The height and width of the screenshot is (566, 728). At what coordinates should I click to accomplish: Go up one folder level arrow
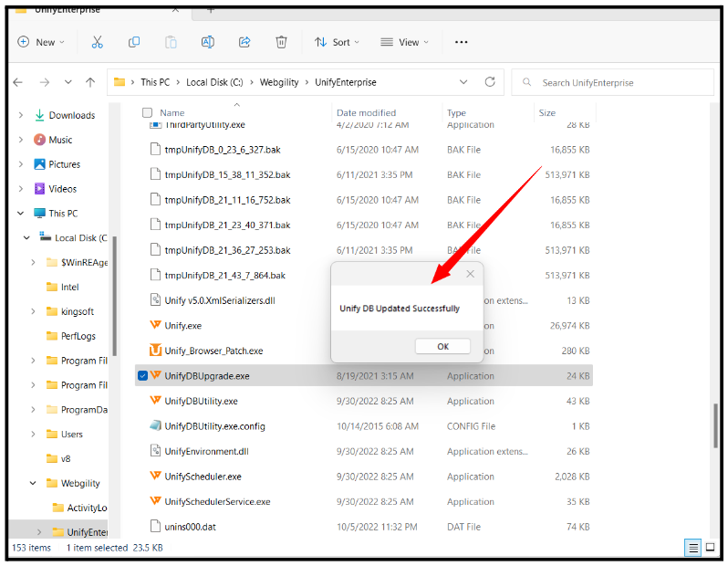[90, 83]
